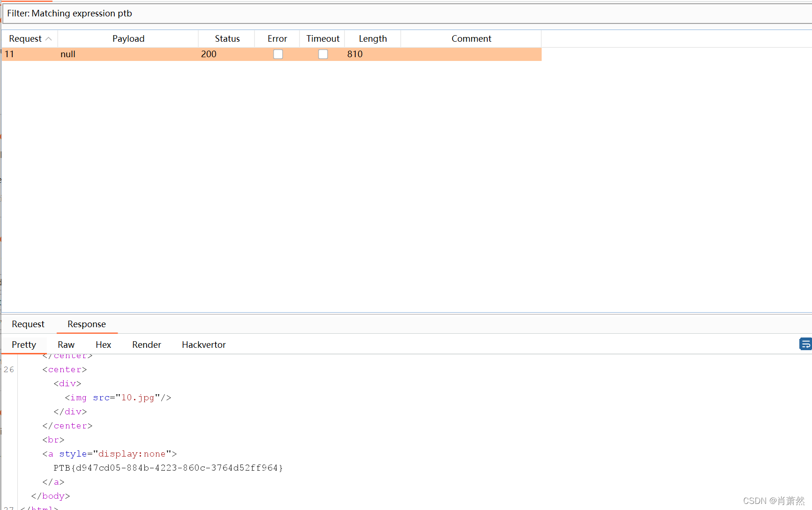Switch to Pretty view
812x510 pixels.
coord(24,345)
